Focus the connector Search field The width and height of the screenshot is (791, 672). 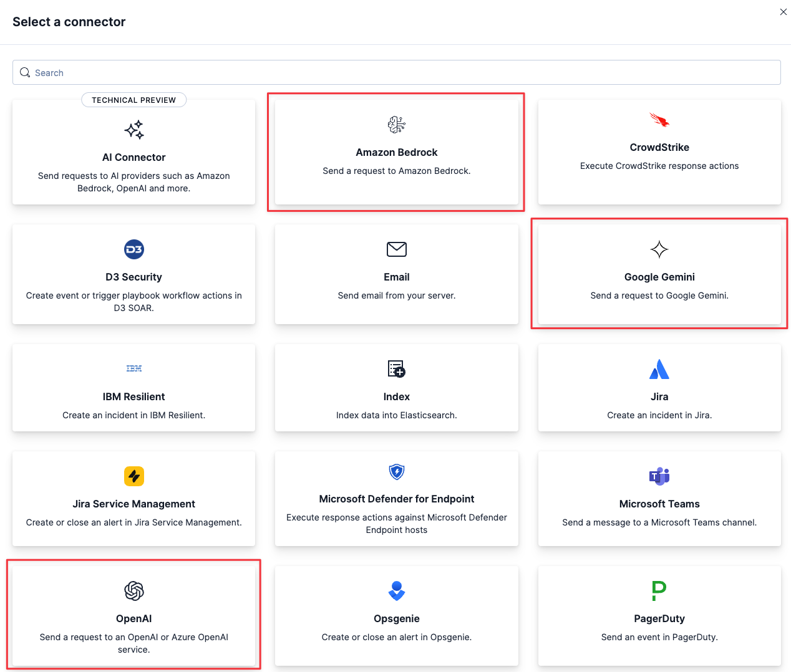tap(397, 72)
